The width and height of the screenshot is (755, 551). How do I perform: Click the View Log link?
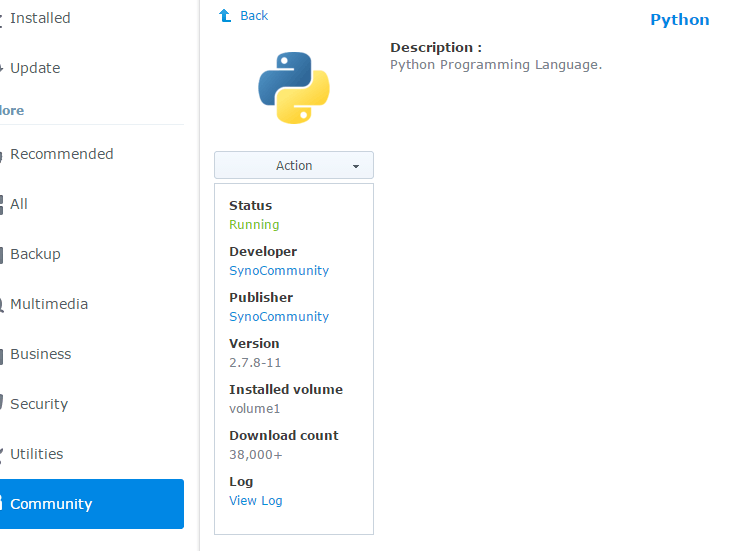256,500
